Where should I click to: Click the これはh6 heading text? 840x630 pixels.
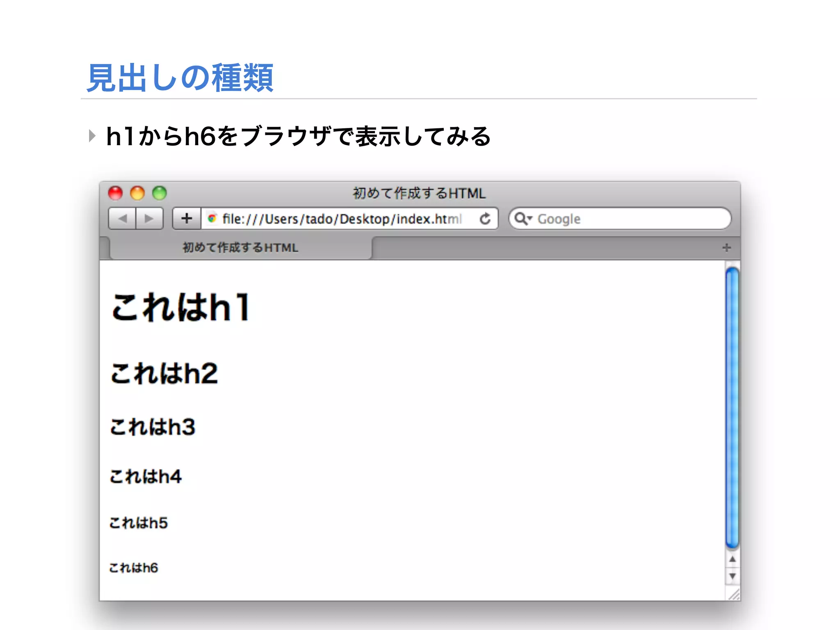point(134,568)
